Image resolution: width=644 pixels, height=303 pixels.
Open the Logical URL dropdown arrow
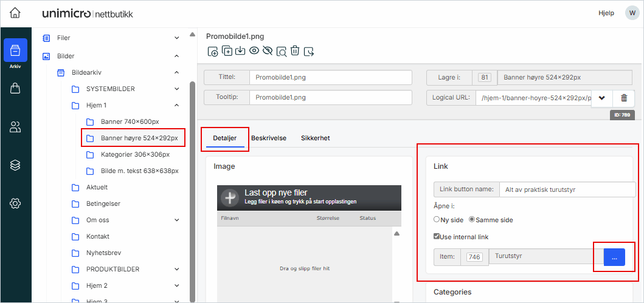(601, 98)
